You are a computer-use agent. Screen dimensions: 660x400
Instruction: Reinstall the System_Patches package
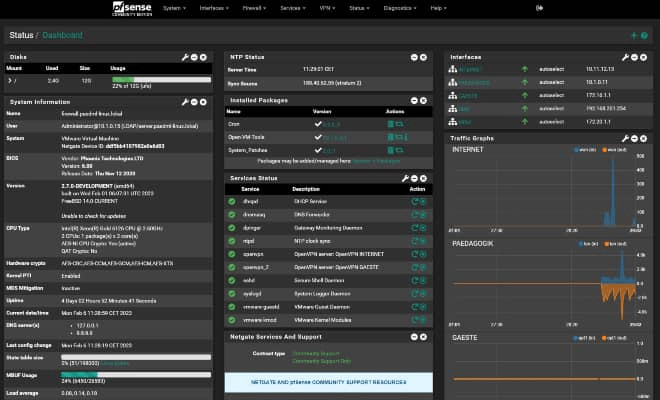(x=399, y=150)
